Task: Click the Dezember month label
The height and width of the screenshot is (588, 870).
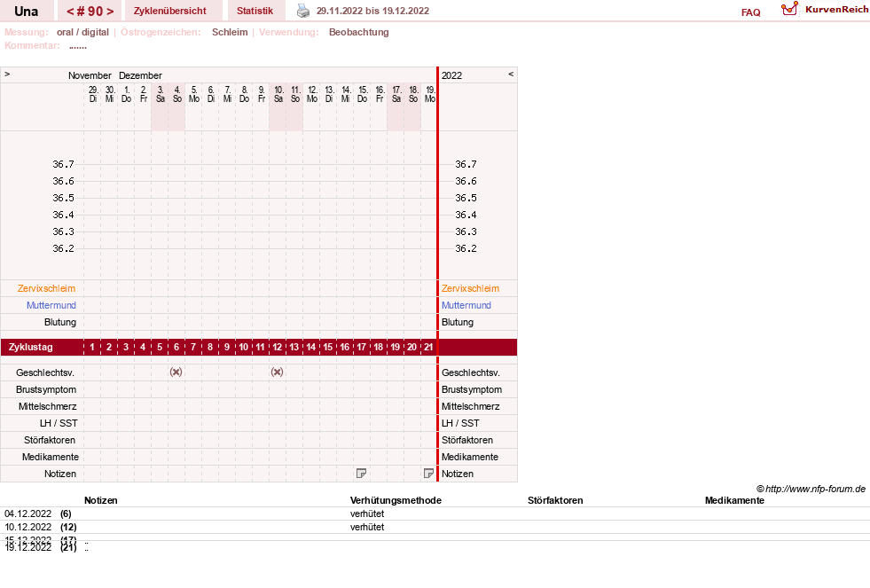Action: 140,75
